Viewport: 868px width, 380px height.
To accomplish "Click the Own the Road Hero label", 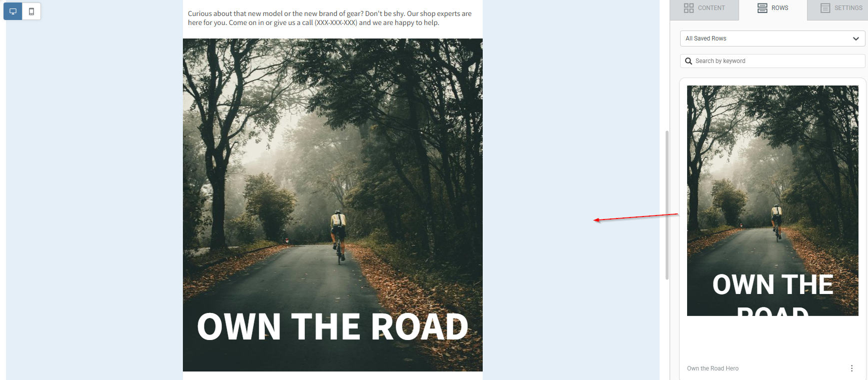I will click(713, 368).
